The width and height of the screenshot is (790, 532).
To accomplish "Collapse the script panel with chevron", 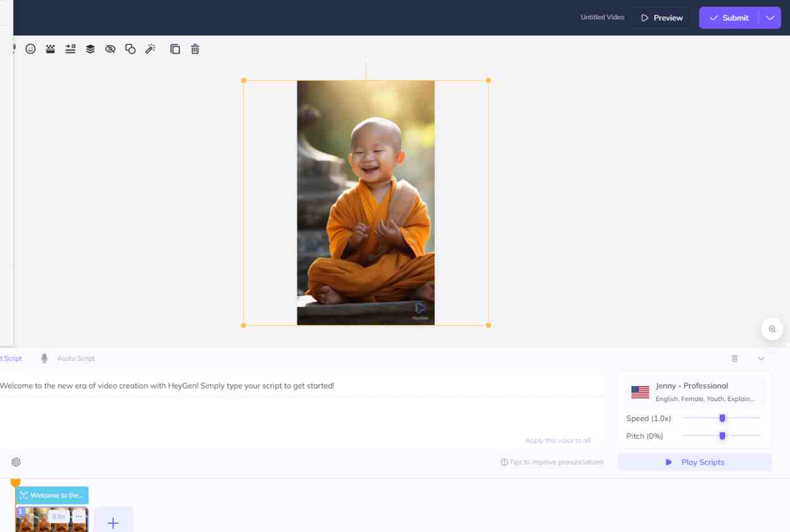I will (761, 359).
